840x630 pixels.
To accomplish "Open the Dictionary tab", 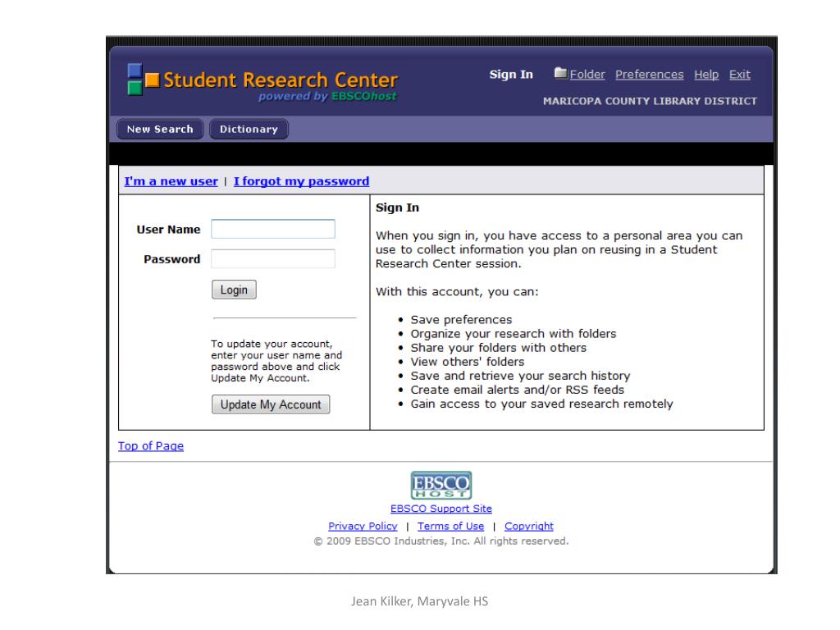I will (249, 129).
